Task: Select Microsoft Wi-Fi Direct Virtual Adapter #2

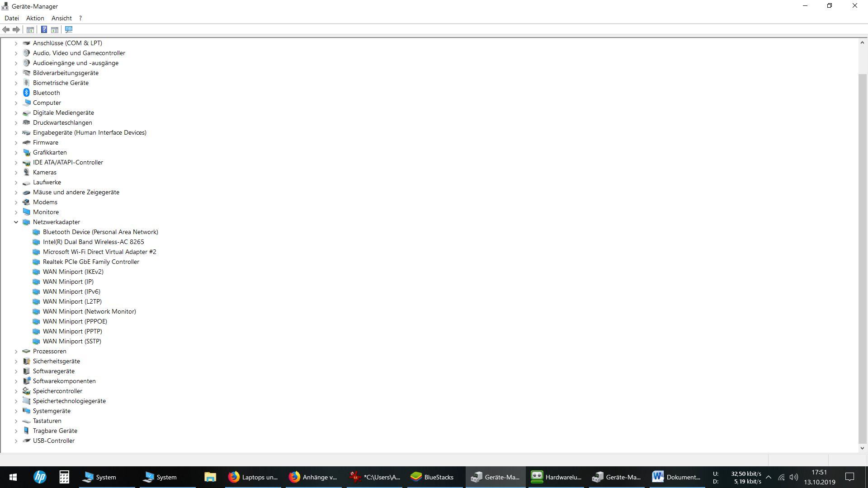Action: 99,252
